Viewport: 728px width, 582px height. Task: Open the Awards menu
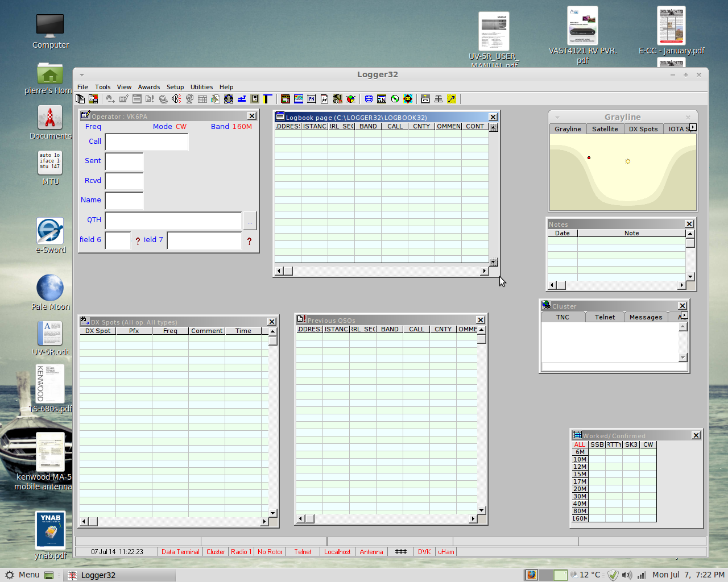point(148,87)
